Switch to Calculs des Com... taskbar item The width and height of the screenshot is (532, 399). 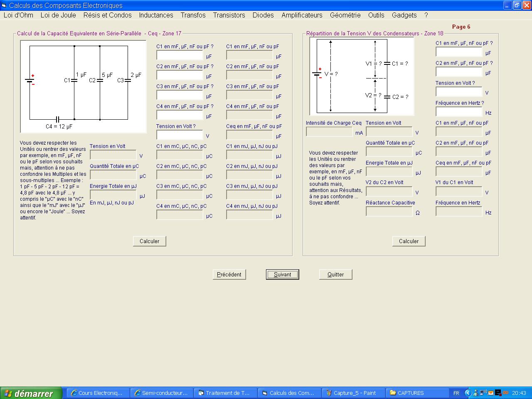(x=290, y=393)
